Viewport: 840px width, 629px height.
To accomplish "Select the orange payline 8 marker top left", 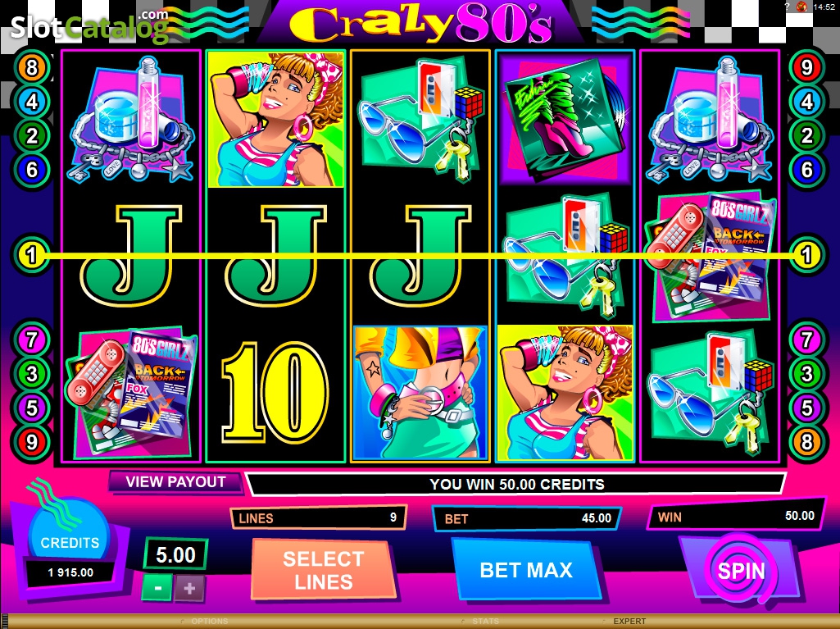I will pyautogui.click(x=32, y=67).
